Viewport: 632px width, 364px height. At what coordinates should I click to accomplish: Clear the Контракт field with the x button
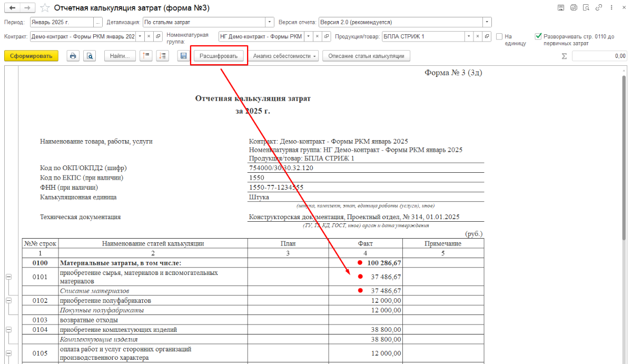tap(149, 36)
